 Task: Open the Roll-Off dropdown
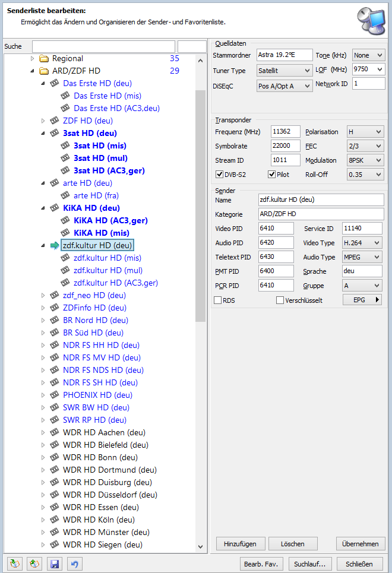coord(365,175)
